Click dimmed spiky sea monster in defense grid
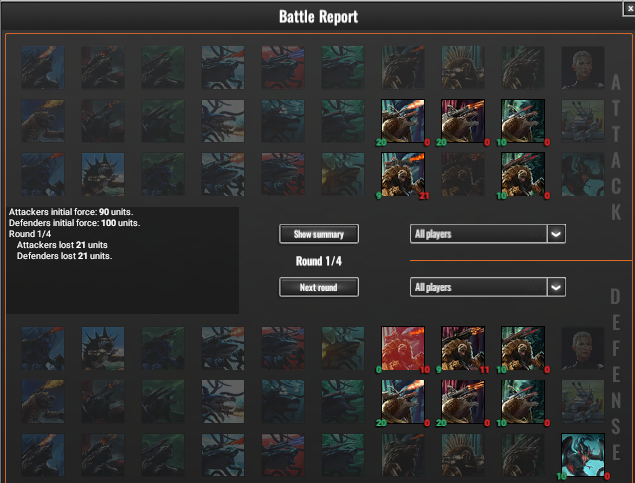The width and height of the screenshot is (635, 483). tap(103, 349)
